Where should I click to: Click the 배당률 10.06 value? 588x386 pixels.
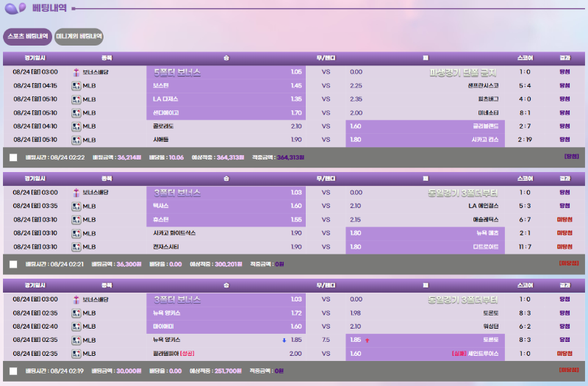(x=176, y=157)
